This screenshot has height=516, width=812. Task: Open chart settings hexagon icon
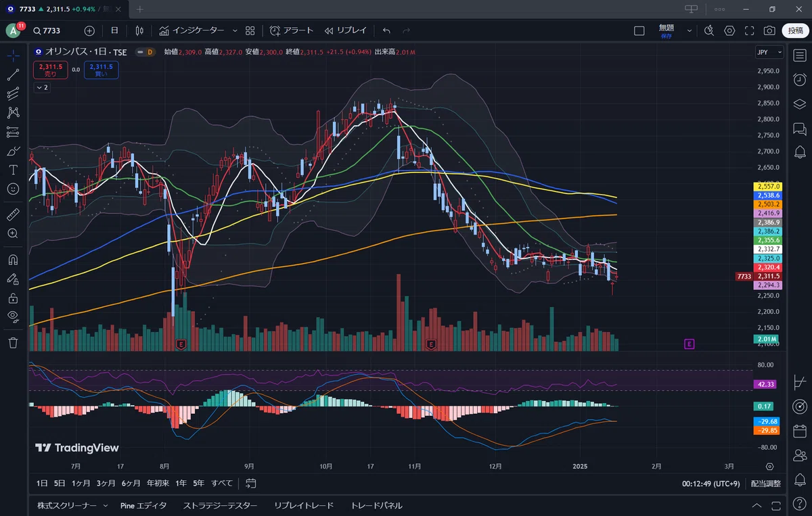coord(729,30)
